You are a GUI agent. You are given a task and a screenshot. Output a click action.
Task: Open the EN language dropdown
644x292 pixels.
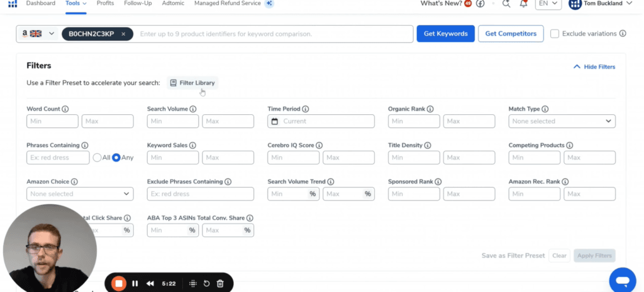click(548, 4)
